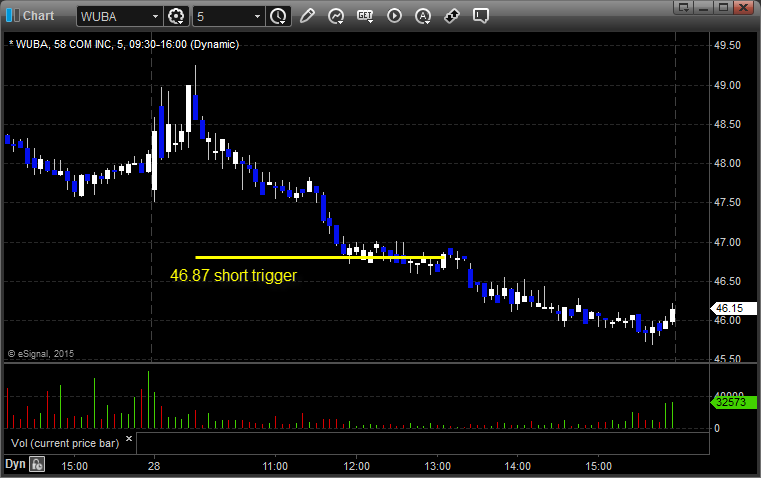Open the studies chart icon
The width and height of the screenshot is (761, 478).
[336, 16]
